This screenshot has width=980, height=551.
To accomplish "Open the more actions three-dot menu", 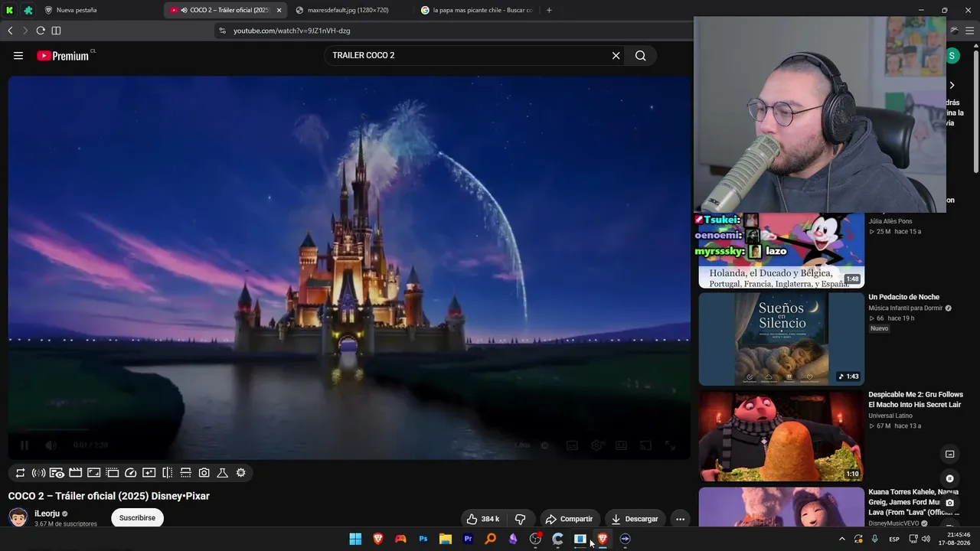I will [x=680, y=519].
